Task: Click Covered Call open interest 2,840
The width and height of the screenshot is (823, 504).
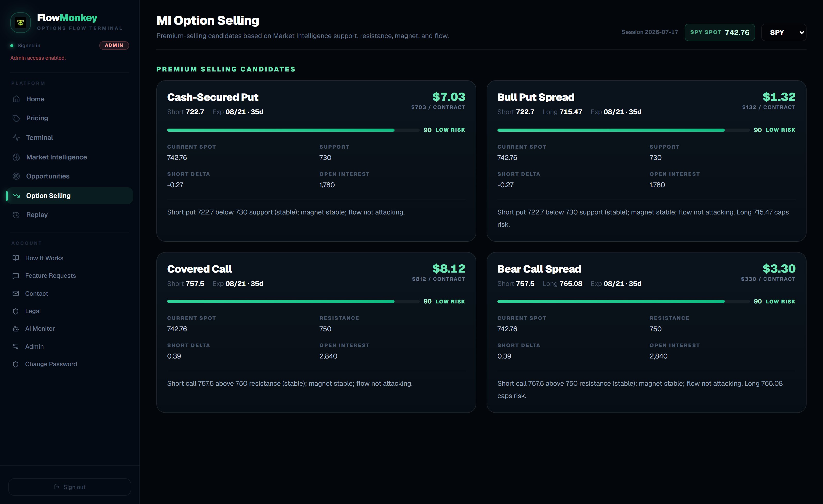Action: 328,356
